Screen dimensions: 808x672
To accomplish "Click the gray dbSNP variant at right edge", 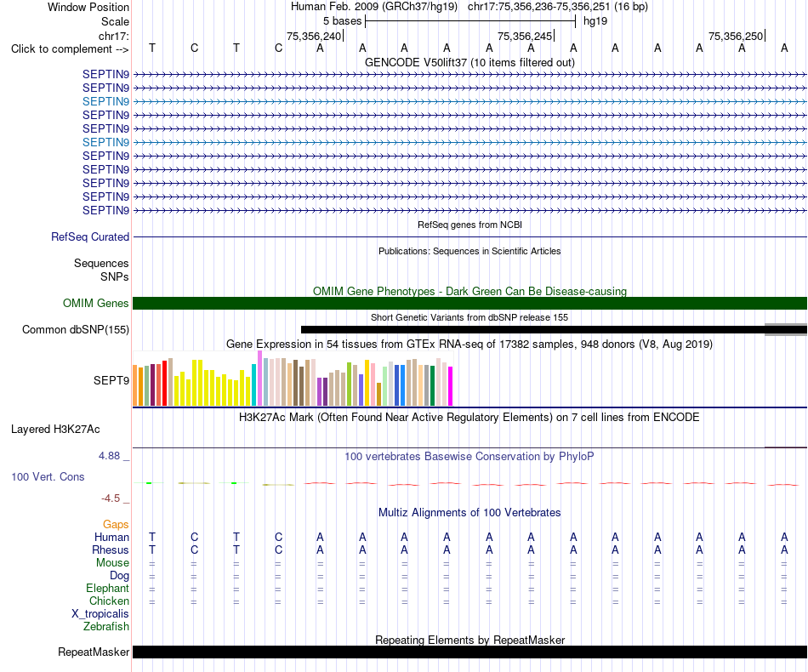I will pyautogui.click(x=786, y=330).
